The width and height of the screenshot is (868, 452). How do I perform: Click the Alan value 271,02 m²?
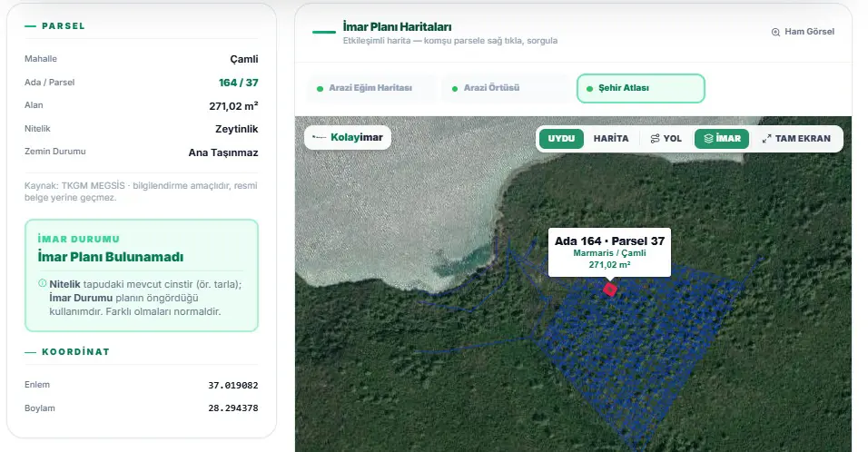pos(233,105)
